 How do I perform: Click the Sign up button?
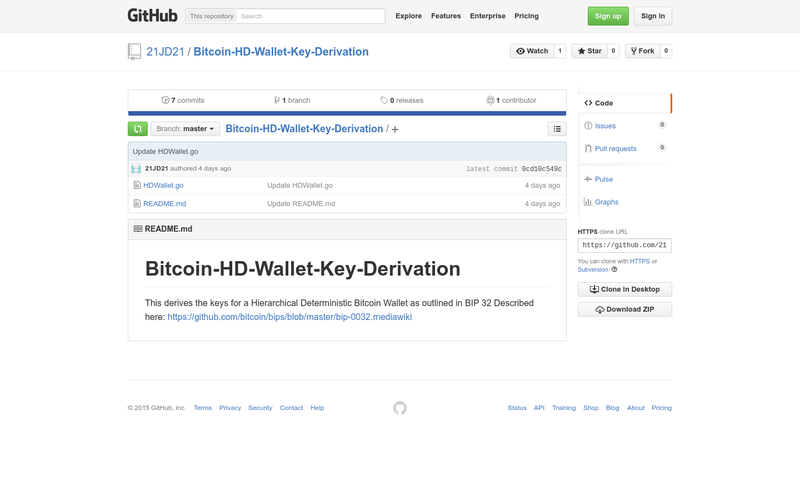[608, 16]
